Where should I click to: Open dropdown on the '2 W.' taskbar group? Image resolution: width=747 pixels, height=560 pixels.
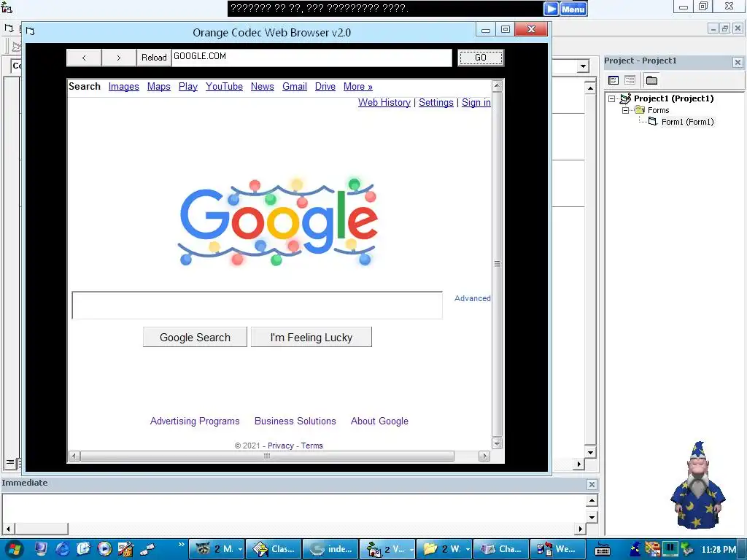(468, 550)
